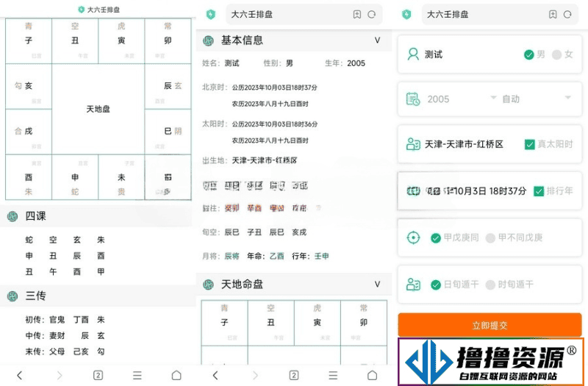Open tab switcher on the 基本信息 screen

tap(294, 375)
